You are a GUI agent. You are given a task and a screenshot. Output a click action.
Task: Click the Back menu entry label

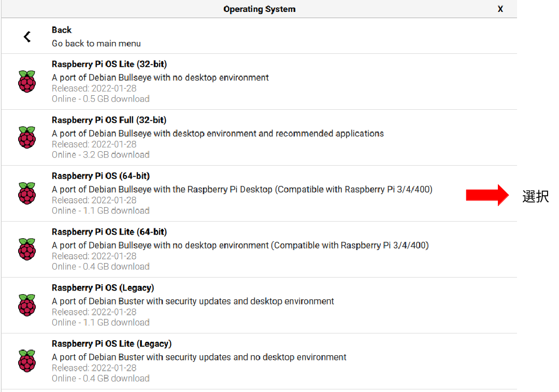tap(62, 30)
